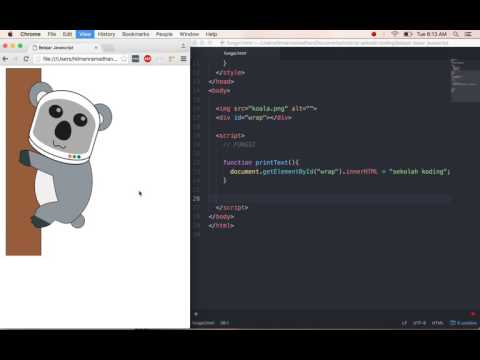The height and width of the screenshot is (360, 480).
Task: Change the HTML grammar selector in status bar
Action: click(x=437, y=323)
